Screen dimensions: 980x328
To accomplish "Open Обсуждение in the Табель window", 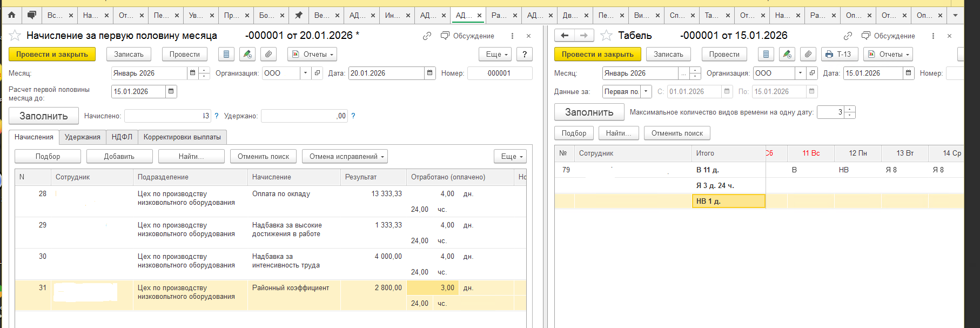I will (888, 36).
